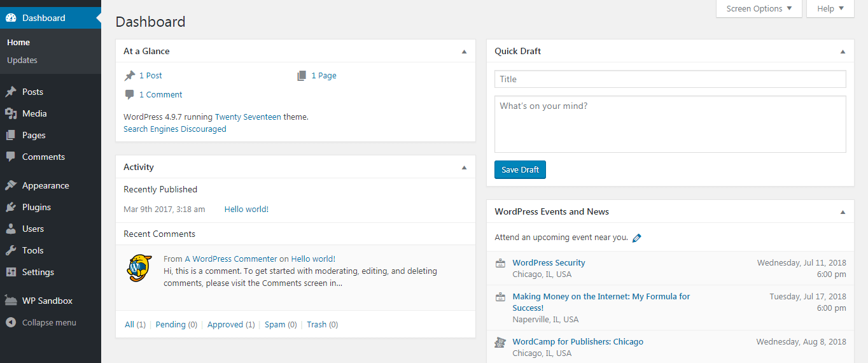Open the Twenty Seventeen theme link
868x363 pixels.
(x=248, y=117)
